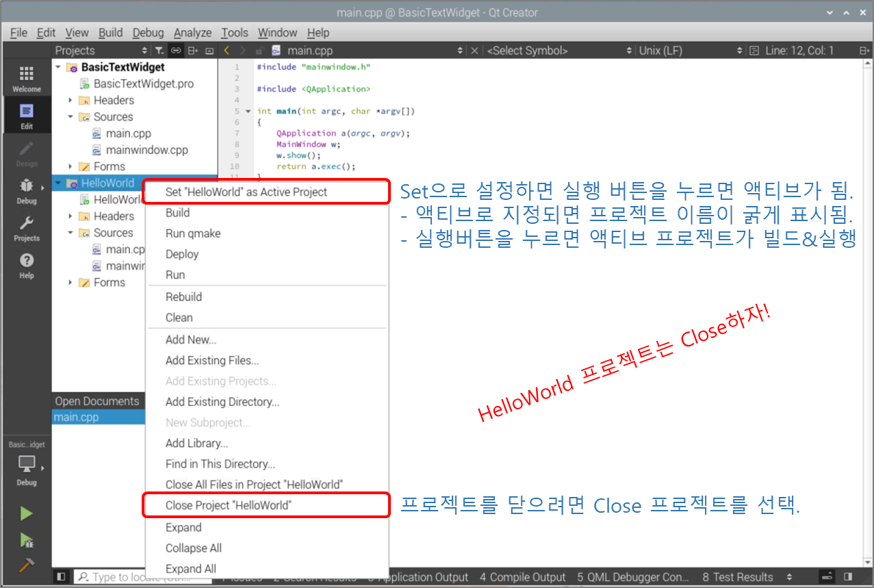This screenshot has height=588, width=874.
Task: Open the Application Output pane
Action: (x=419, y=577)
